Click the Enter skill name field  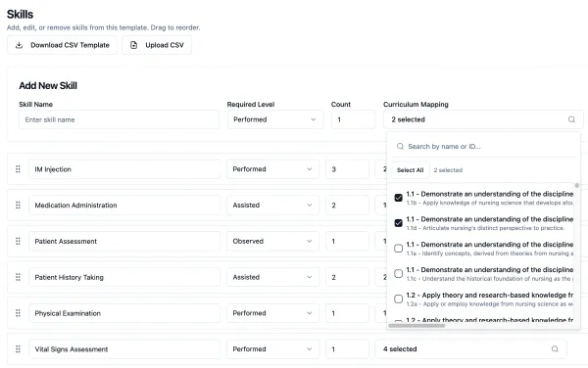click(119, 119)
